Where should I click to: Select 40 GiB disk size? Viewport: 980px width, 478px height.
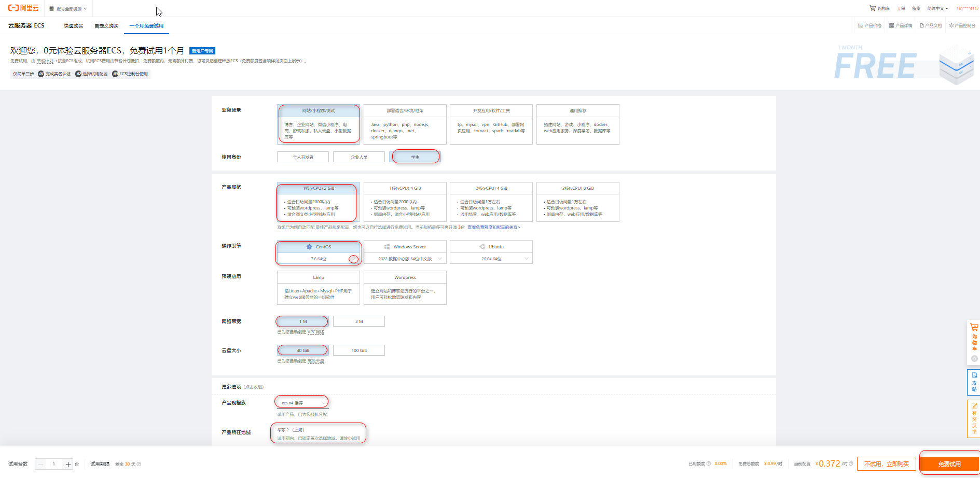pos(303,350)
